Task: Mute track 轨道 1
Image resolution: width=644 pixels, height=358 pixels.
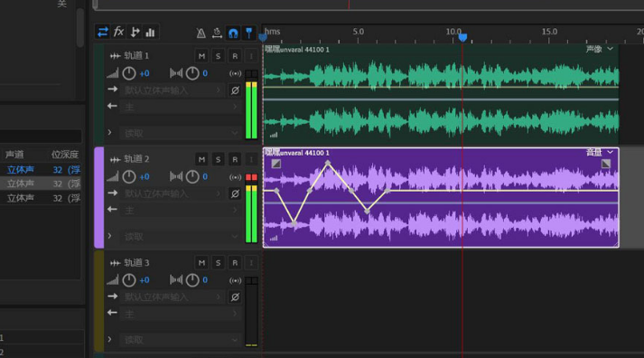Action: click(x=201, y=56)
